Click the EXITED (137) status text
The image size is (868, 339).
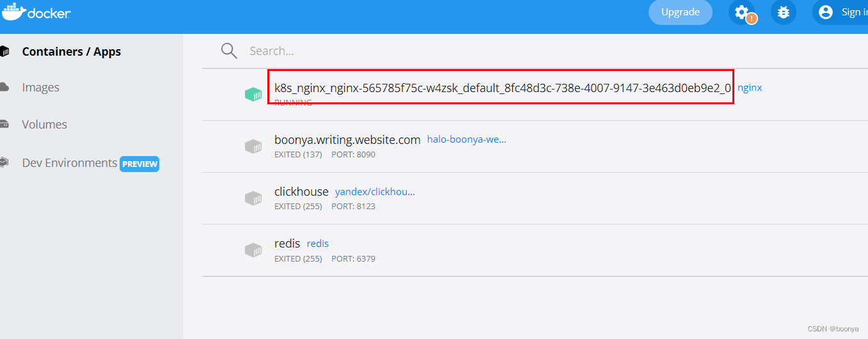[x=298, y=155]
